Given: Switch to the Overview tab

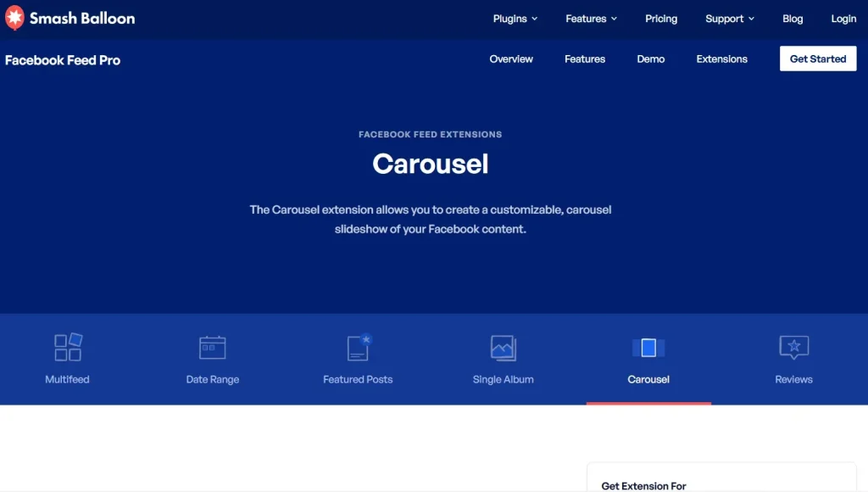Looking at the screenshot, I should point(511,59).
